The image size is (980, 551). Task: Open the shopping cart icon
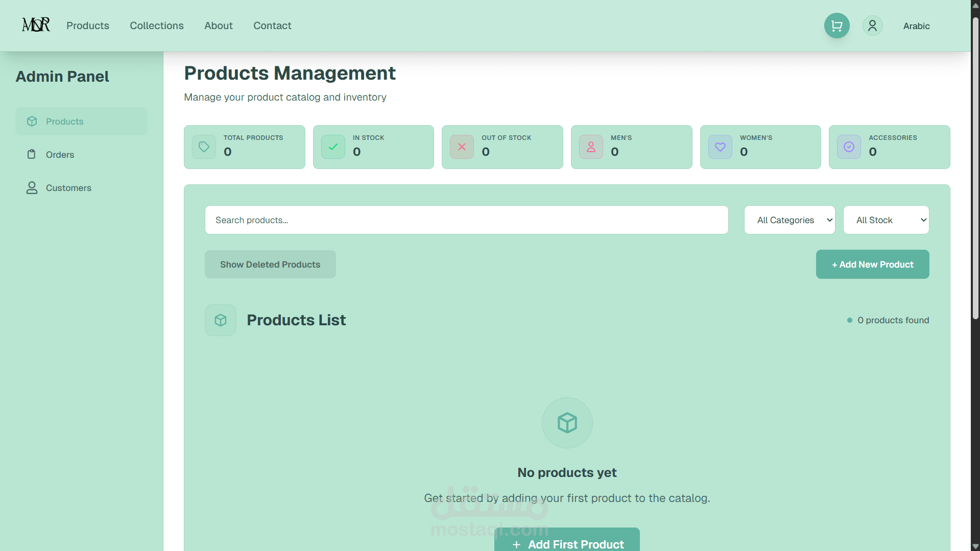click(x=836, y=26)
